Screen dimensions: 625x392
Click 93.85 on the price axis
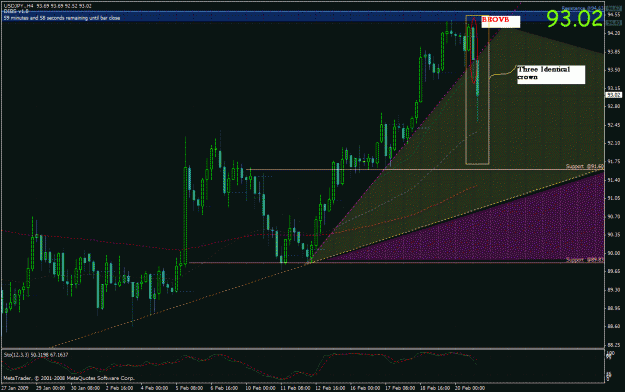coord(613,51)
